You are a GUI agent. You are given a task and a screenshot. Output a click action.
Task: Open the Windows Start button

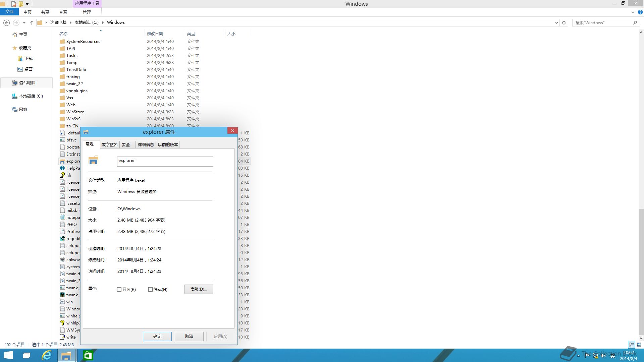pyautogui.click(x=8, y=355)
